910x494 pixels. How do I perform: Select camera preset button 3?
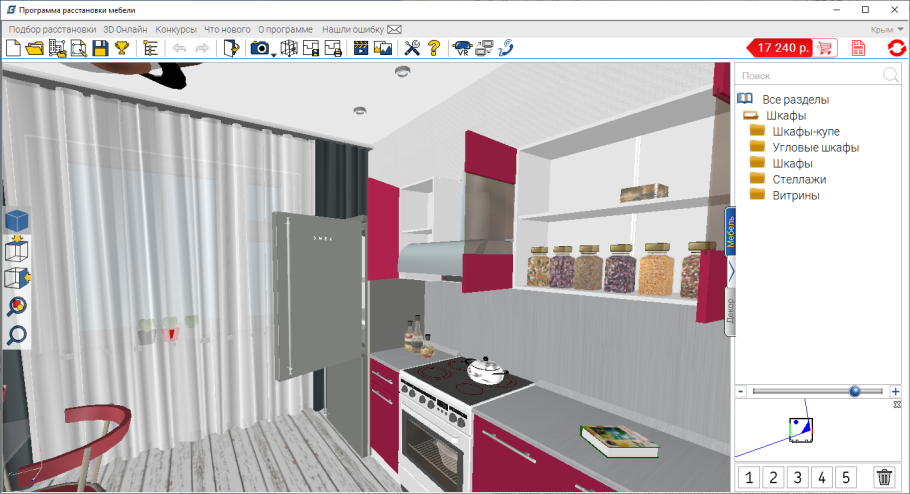(x=798, y=478)
